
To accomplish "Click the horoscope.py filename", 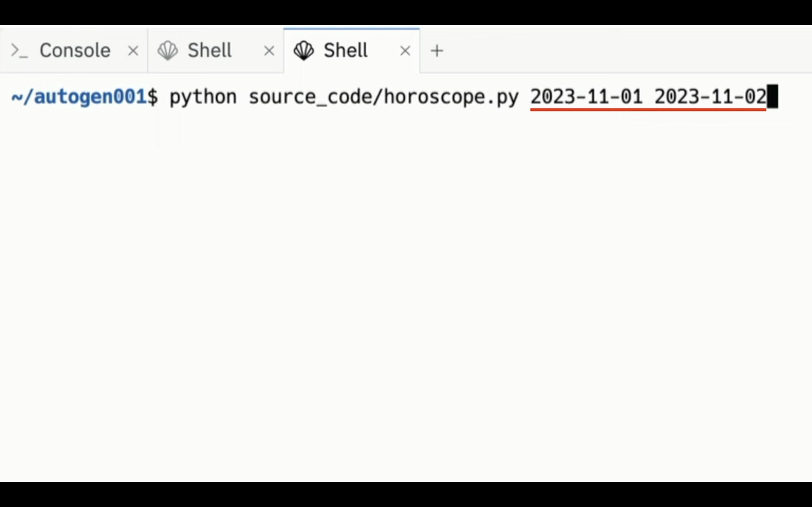I will [x=451, y=97].
